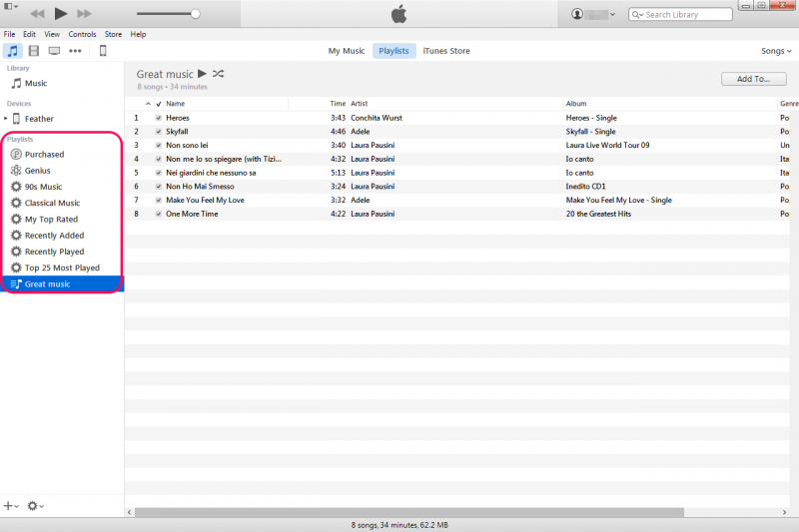Viewport: 799px width, 532px height.
Task: Open the Genius playlist
Action: pos(62,171)
